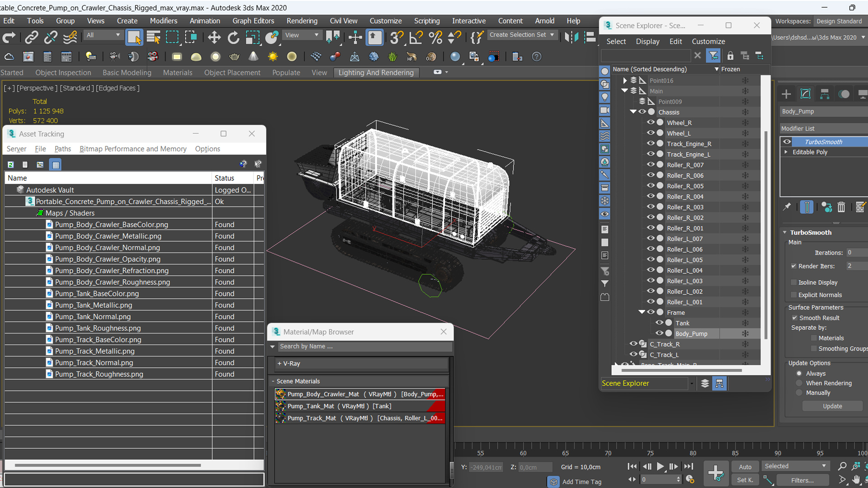The width and height of the screenshot is (868, 488).
Task: Open the Modify command panel tab
Action: 806,94
